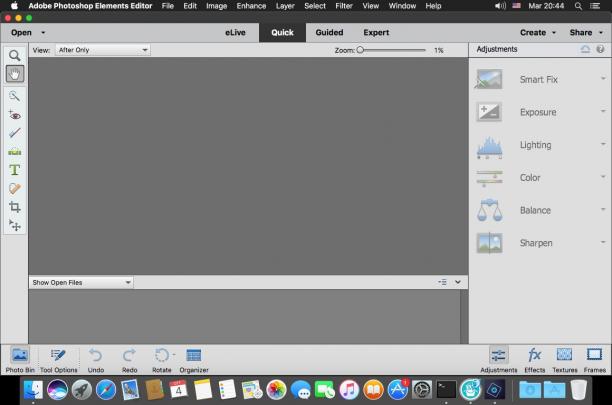Choose the Quick Selection tool

tap(14, 96)
